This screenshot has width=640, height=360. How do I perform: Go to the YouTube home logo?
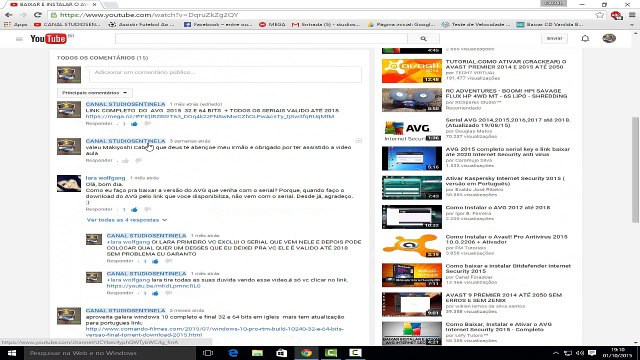tap(49, 39)
